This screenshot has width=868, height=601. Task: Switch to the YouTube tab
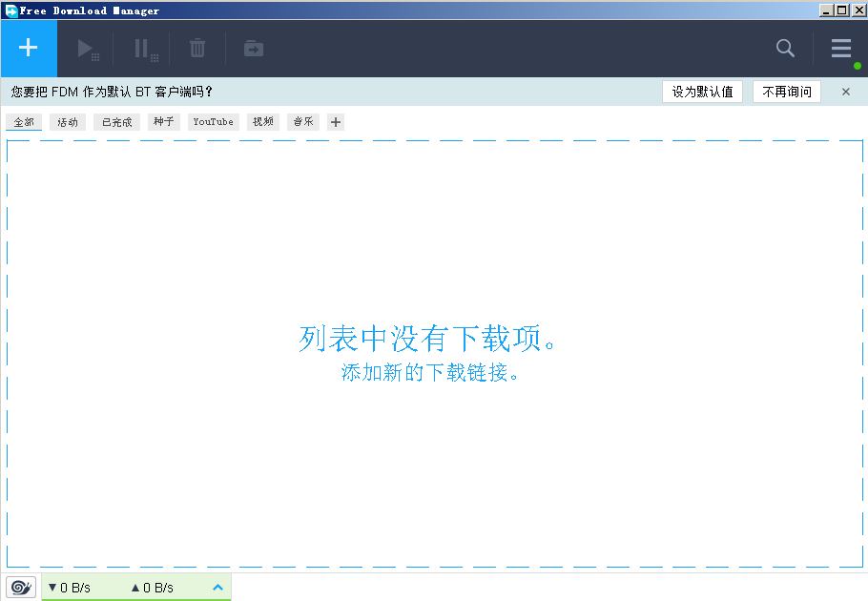coord(213,122)
